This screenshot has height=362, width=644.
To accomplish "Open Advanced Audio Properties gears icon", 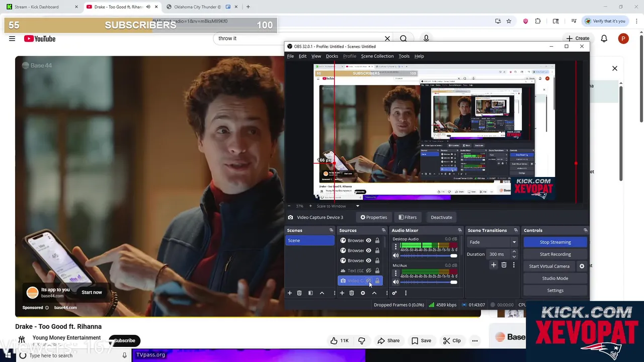I will (x=394, y=293).
